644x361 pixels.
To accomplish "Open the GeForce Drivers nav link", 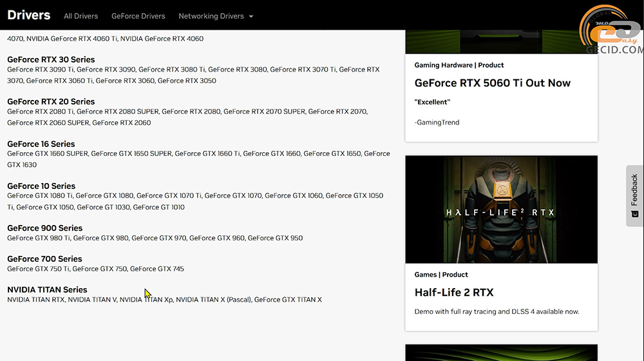I will tap(138, 16).
